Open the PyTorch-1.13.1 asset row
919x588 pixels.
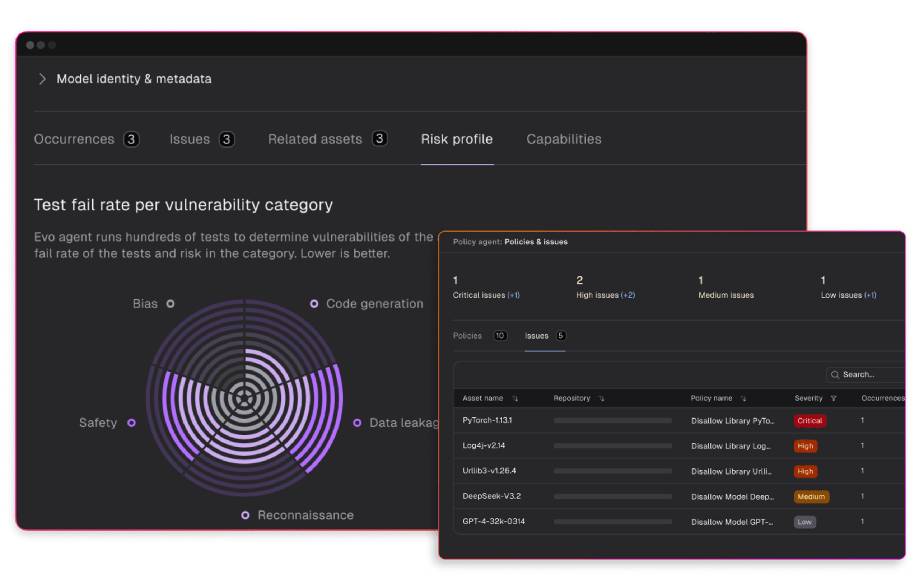pyautogui.click(x=487, y=420)
